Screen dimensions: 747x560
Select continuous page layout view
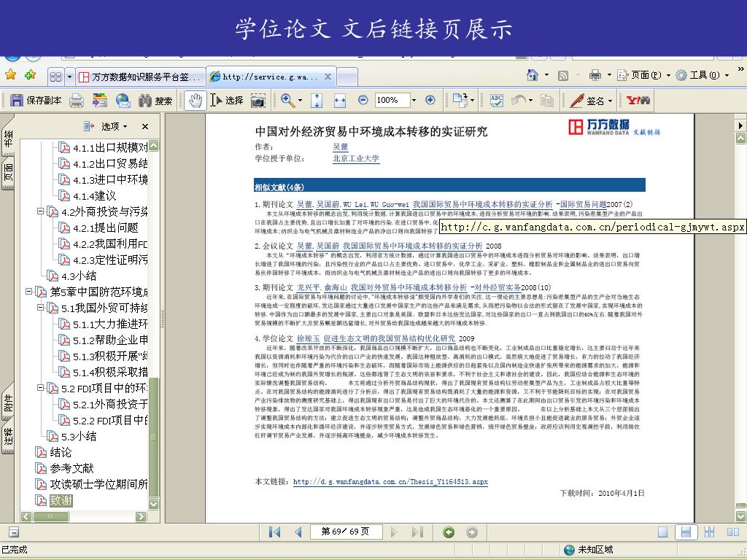click(x=686, y=532)
